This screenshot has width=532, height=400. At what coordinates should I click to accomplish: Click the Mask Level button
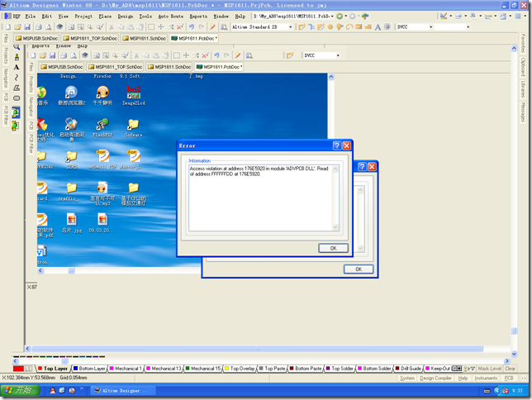point(489,369)
